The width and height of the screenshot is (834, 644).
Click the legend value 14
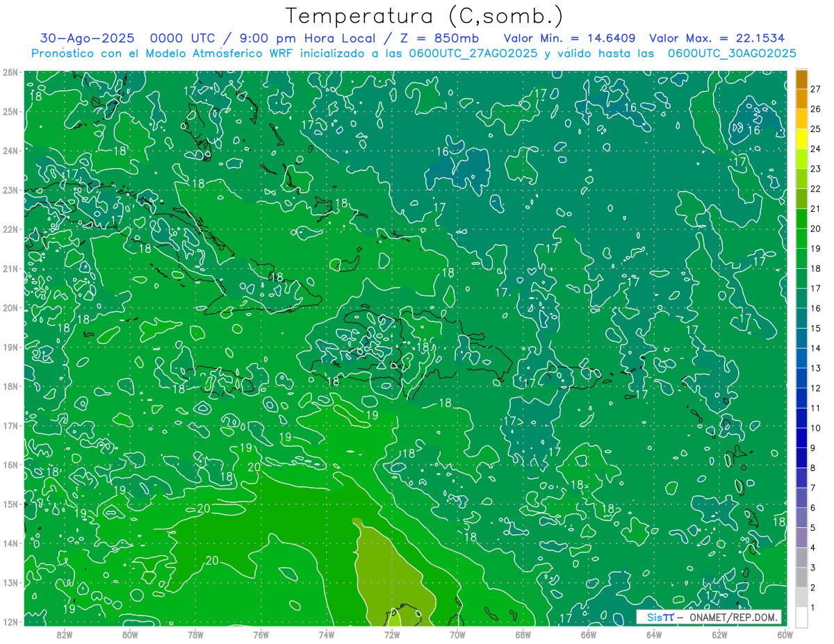point(816,348)
